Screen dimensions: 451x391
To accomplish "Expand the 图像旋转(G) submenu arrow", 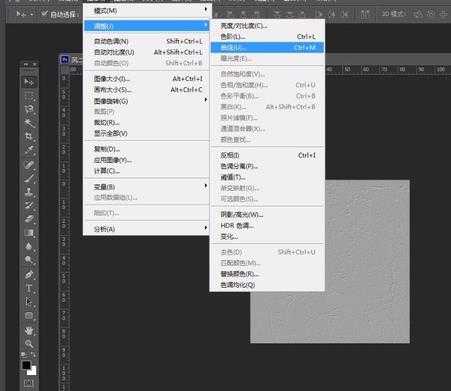I will coord(206,100).
